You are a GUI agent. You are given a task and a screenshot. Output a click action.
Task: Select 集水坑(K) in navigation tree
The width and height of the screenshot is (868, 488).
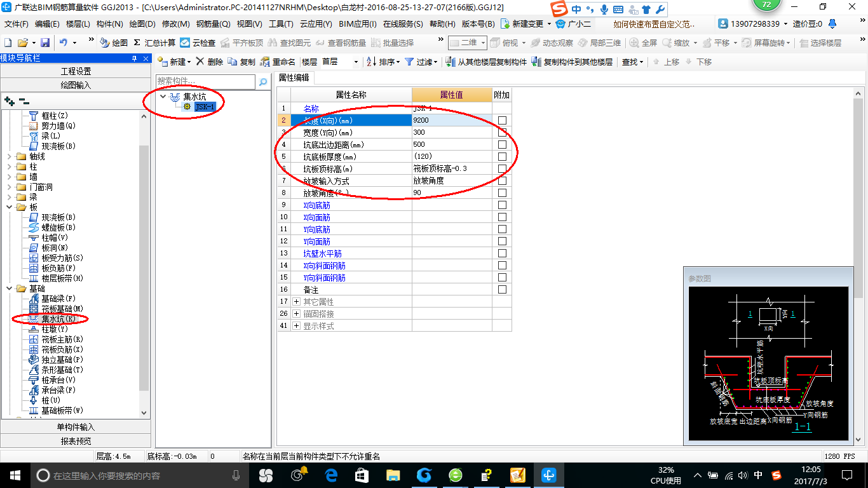click(58, 319)
